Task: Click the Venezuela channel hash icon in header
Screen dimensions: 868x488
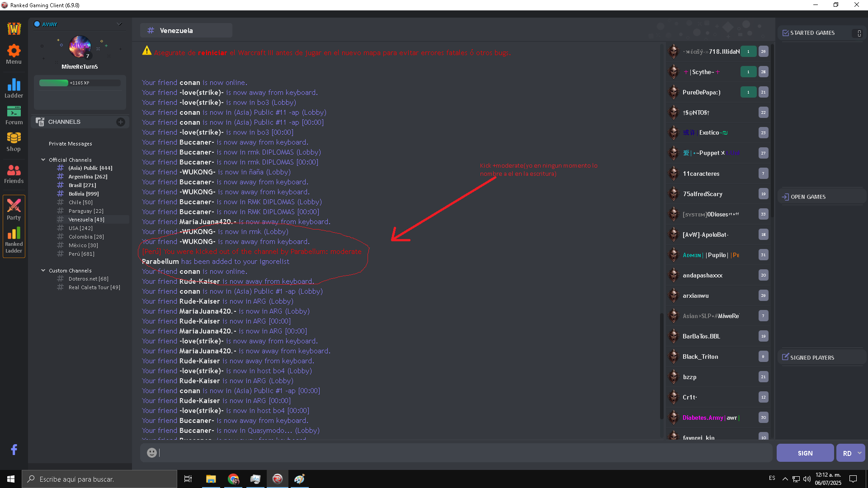Action: tap(151, 30)
